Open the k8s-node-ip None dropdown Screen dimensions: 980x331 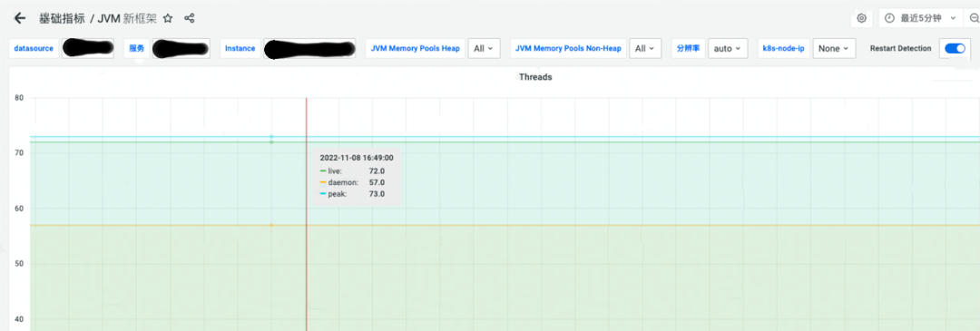834,48
